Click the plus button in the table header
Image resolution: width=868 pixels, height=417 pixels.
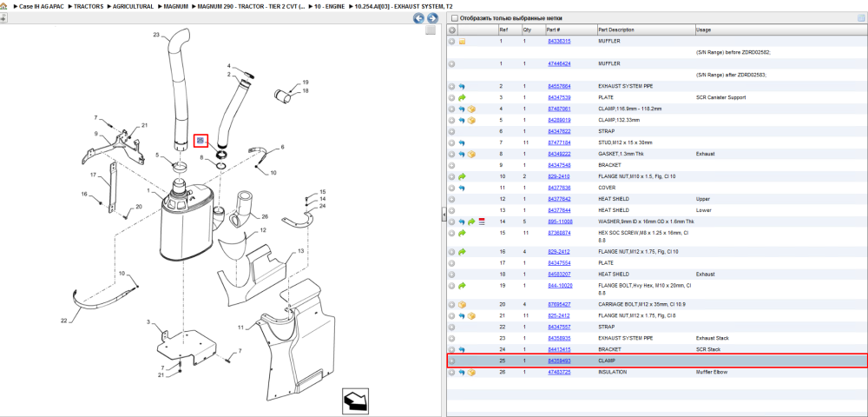[x=451, y=30]
